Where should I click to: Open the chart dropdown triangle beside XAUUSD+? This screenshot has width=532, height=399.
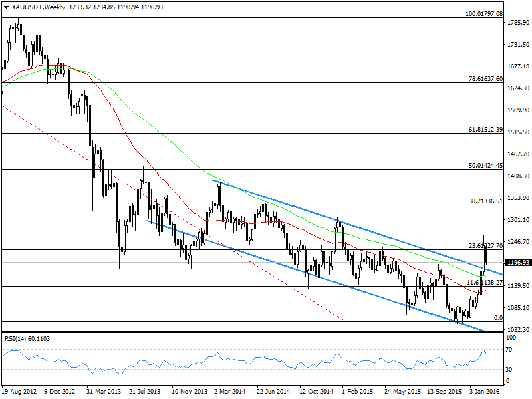(x=6, y=7)
